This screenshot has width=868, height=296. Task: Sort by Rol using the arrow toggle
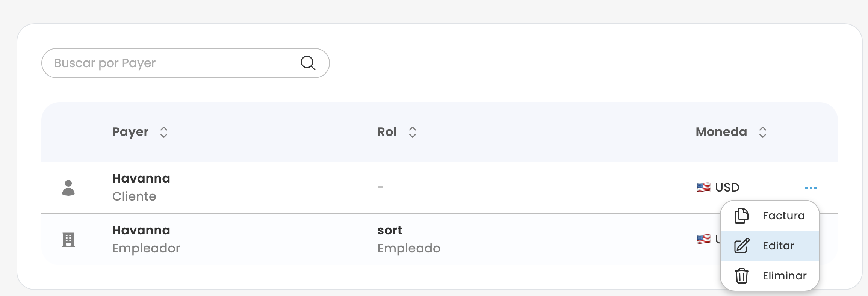(412, 132)
